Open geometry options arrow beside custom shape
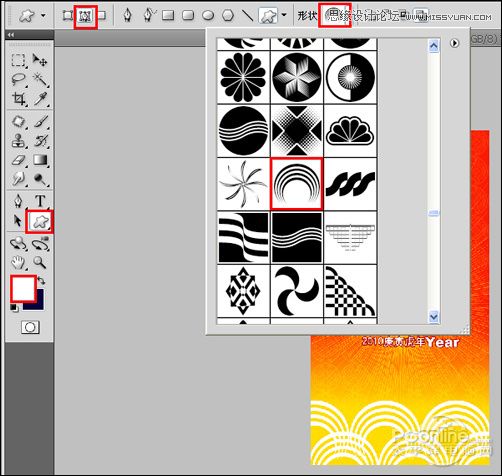 pyautogui.click(x=284, y=15)
